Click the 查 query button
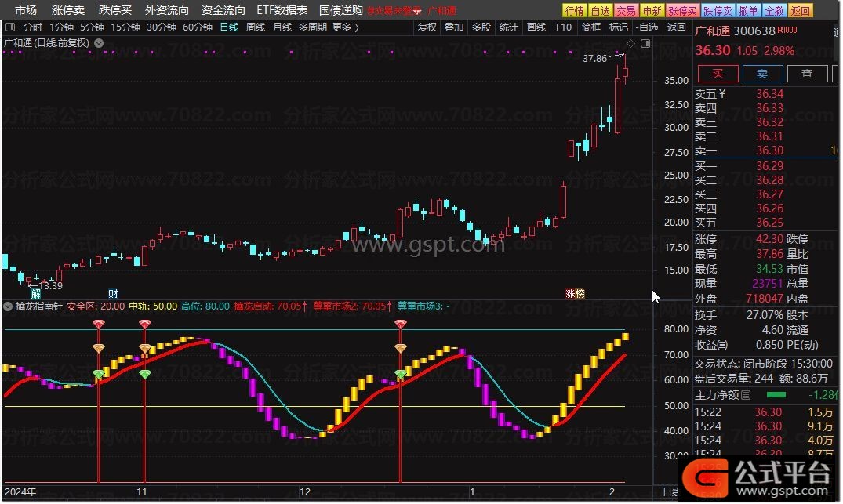The image size is (843, 504). [807, 74]
